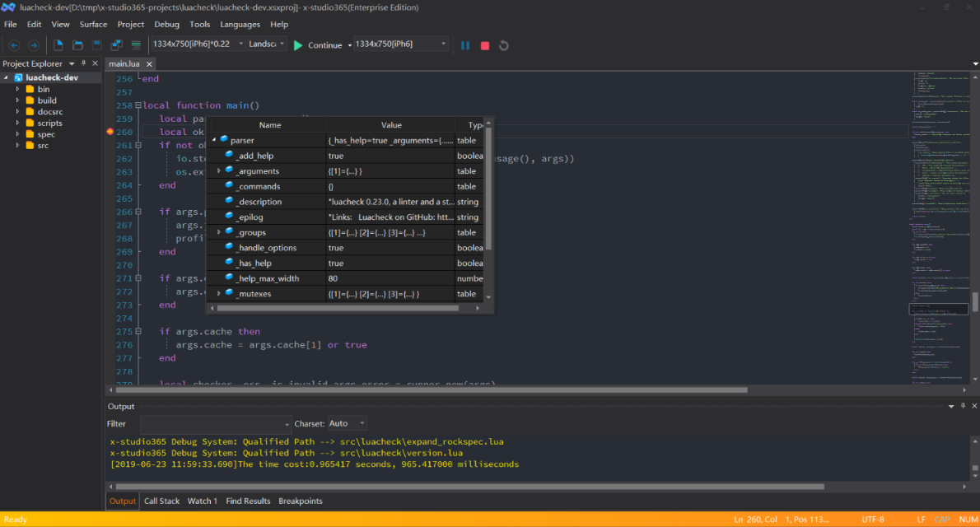The height and width of the screenshot is (527, 980).
Task: Click the navigate back arrow icon
Action: [14, 45]
